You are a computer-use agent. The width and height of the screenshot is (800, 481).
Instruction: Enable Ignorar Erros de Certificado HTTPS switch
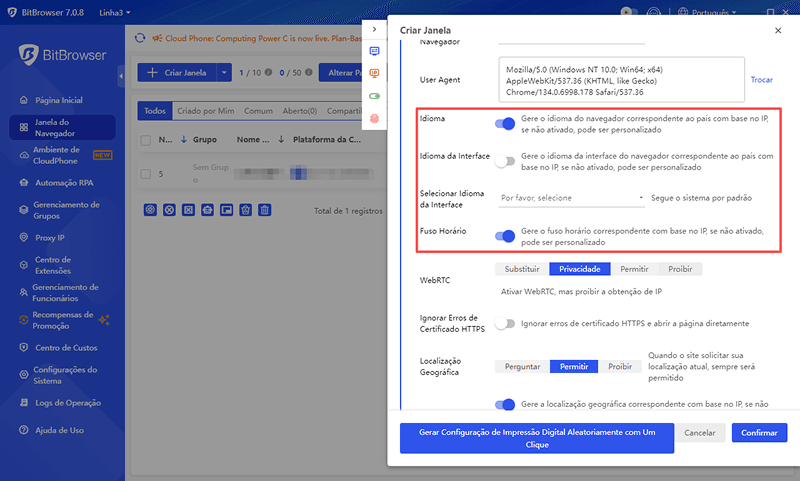[x=505, y=323]
